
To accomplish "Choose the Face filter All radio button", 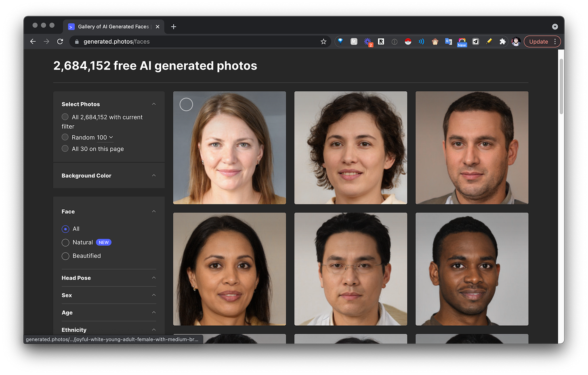I will pyautogui.click(x=65, y=229).
